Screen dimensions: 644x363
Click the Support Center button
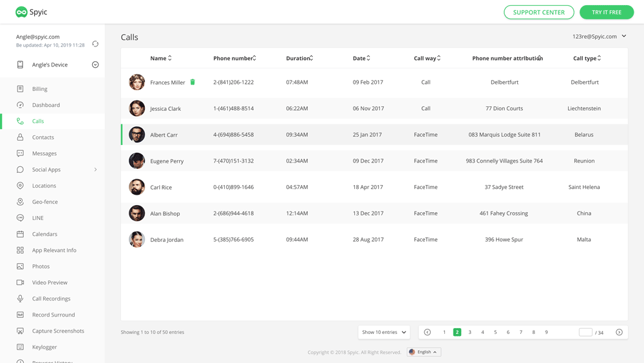538,12
